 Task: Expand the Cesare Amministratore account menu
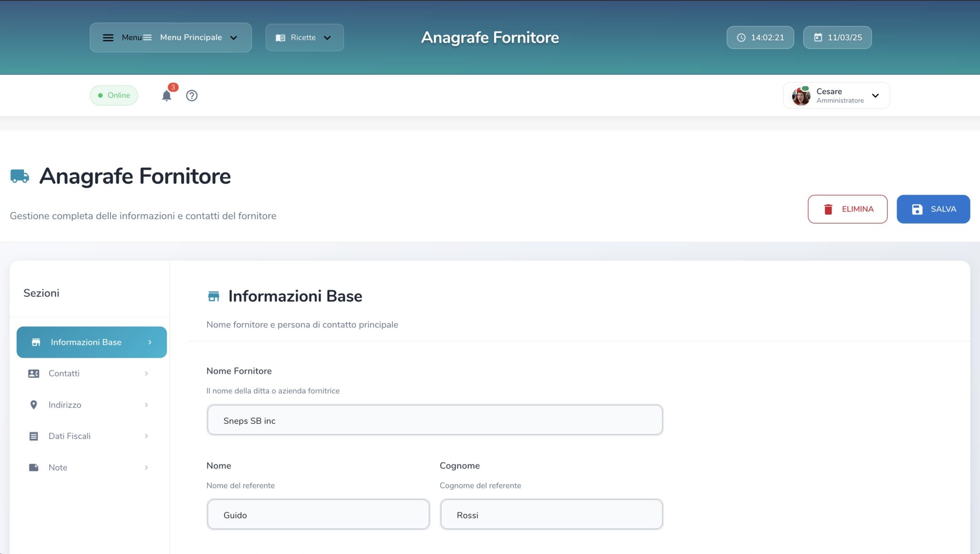pos(876,95)
